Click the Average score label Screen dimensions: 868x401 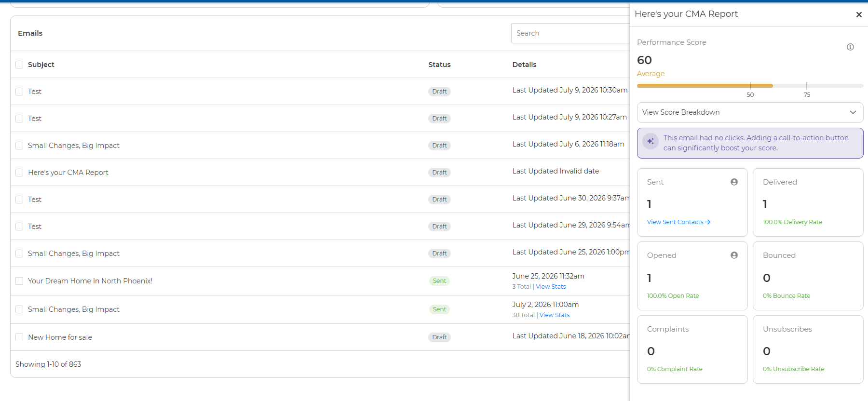point(651,74)
